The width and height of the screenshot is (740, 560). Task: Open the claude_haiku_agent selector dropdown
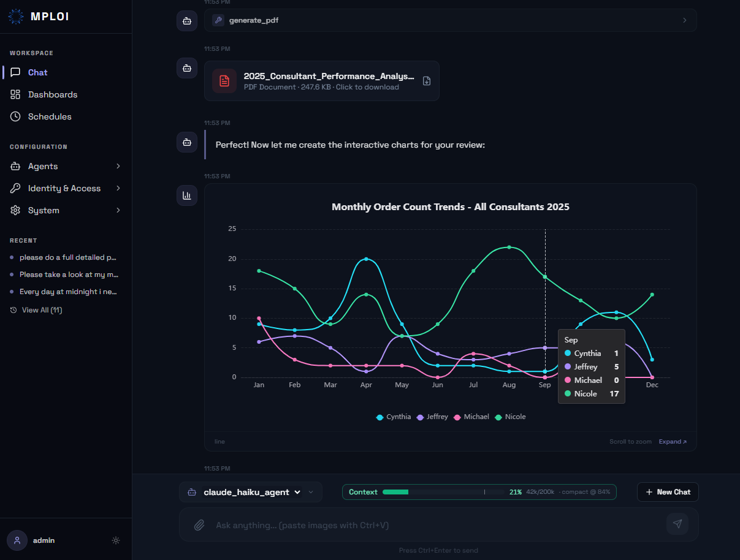(251, 492)
